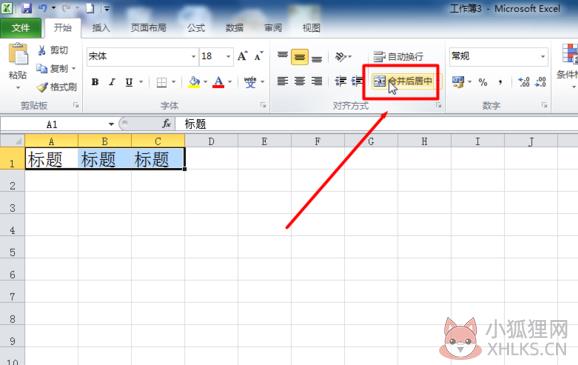Click the decrease decimal icon

tap(541, 82)
